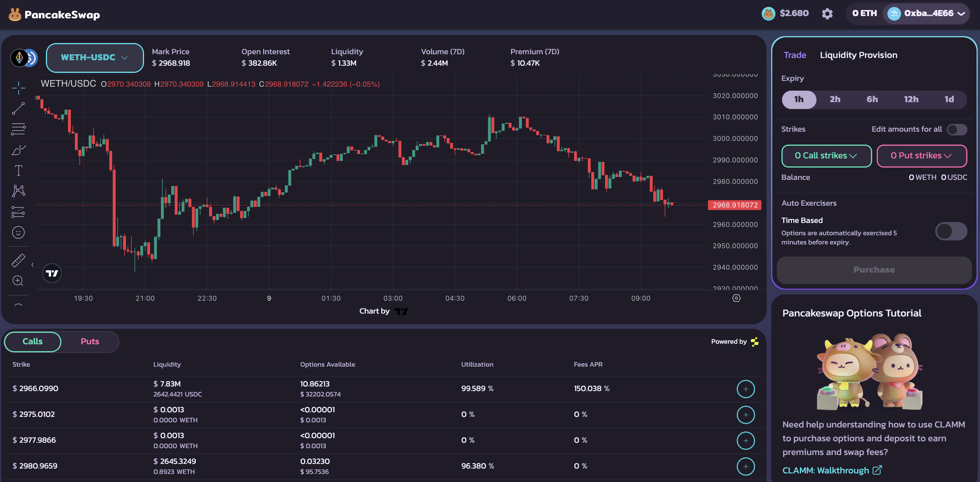Open the forecasting and measurement tools
This screenshot has height=482, width=980.
tap(18, 211)
